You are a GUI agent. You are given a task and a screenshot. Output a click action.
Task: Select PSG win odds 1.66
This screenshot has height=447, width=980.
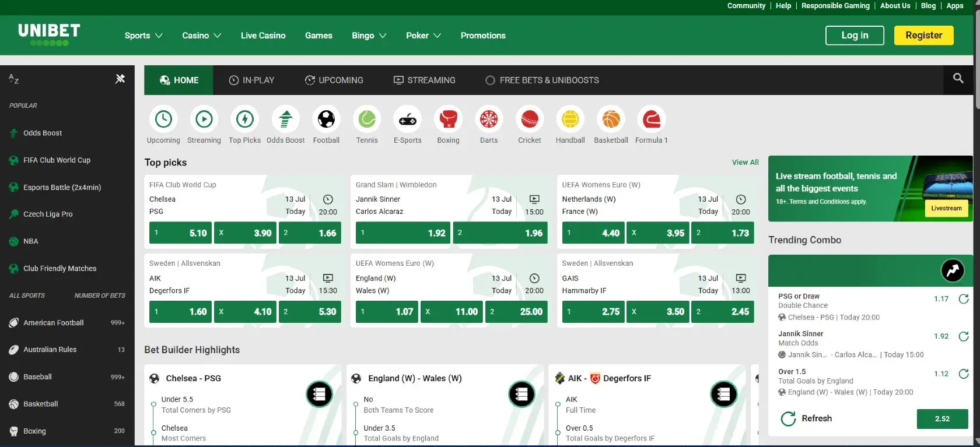click(x=310, y=233)
